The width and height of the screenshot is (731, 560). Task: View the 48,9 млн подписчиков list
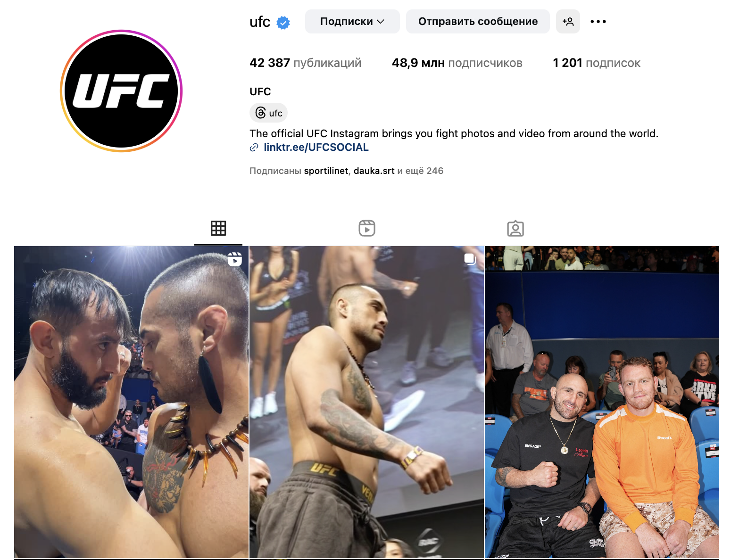pos(457,63)
